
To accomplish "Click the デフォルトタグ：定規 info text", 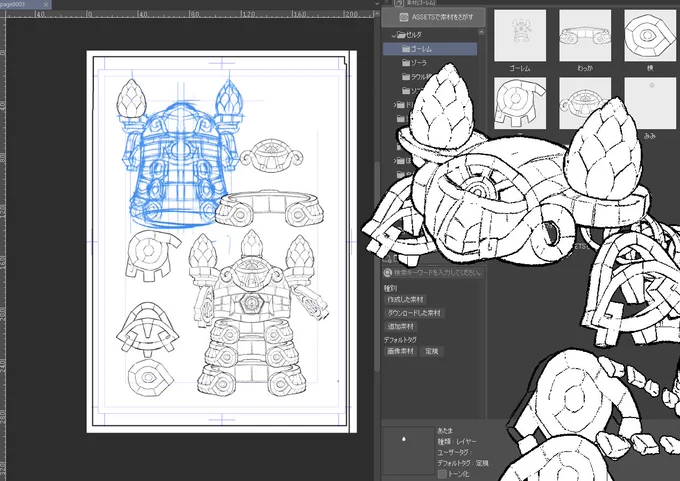I will tap(463, 463).
